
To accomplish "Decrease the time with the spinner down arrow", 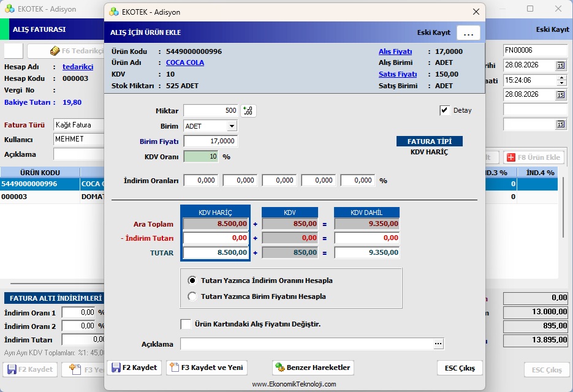I will click(x=562, y=83).
